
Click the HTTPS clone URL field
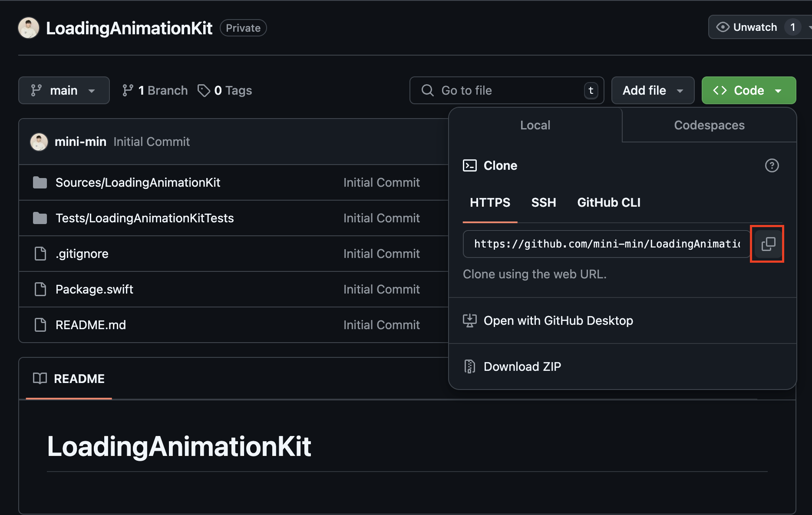(x=607, y=244)
